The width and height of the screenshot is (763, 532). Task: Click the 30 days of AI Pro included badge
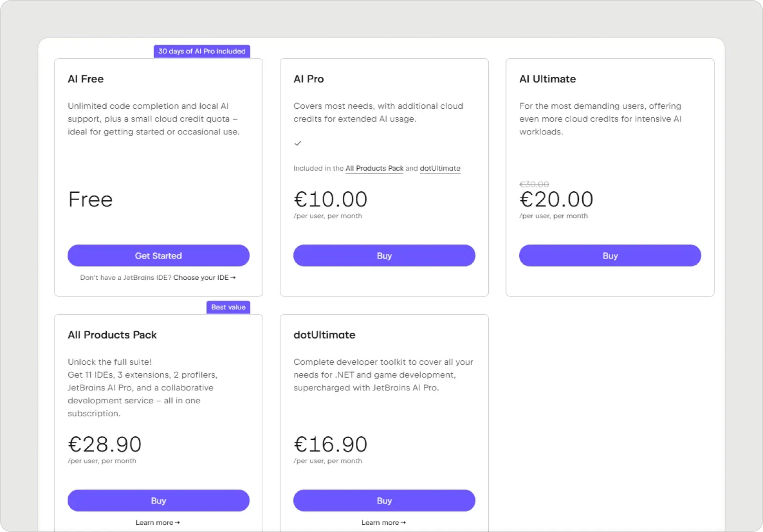pyautogui.click(x=202, y=51)
